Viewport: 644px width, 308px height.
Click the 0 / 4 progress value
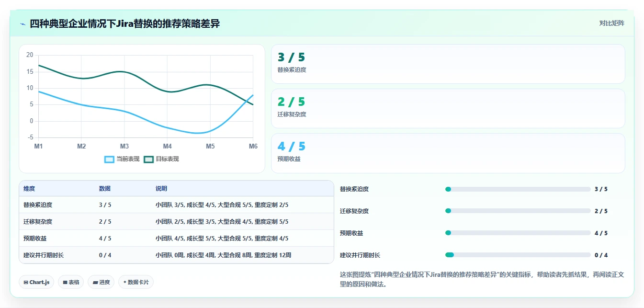point(601,255)
